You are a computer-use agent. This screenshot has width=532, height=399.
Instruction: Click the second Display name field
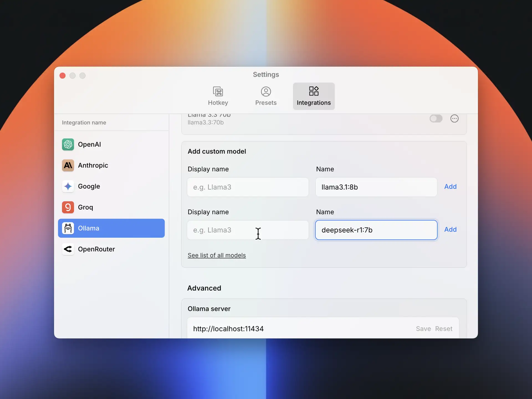[248, 230]
